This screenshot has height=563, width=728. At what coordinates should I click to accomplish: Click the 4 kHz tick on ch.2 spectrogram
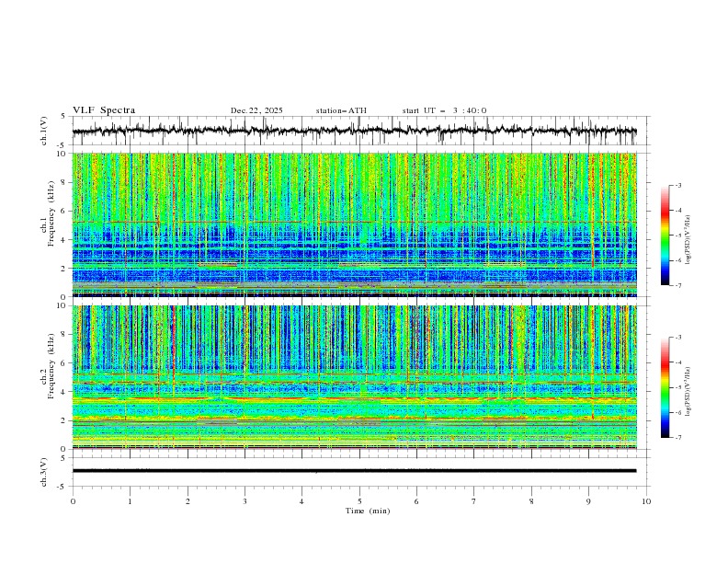coord(63,392)
